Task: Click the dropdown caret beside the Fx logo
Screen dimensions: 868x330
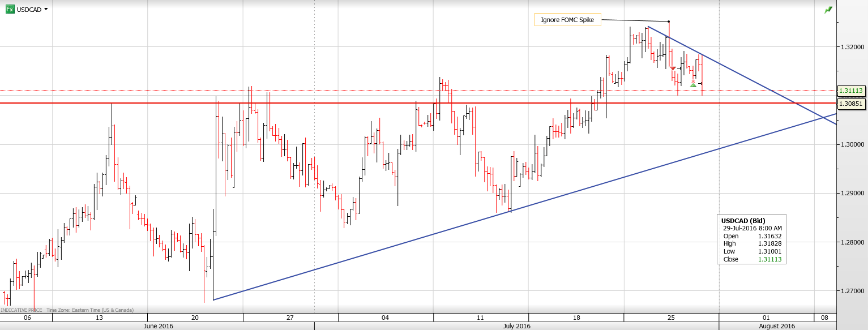Action: tap(46, 9)
